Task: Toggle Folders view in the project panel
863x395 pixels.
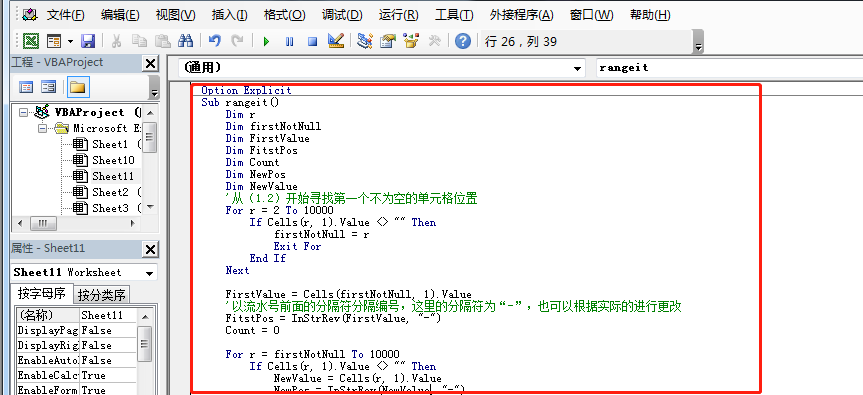Action: tap(78, 87)
